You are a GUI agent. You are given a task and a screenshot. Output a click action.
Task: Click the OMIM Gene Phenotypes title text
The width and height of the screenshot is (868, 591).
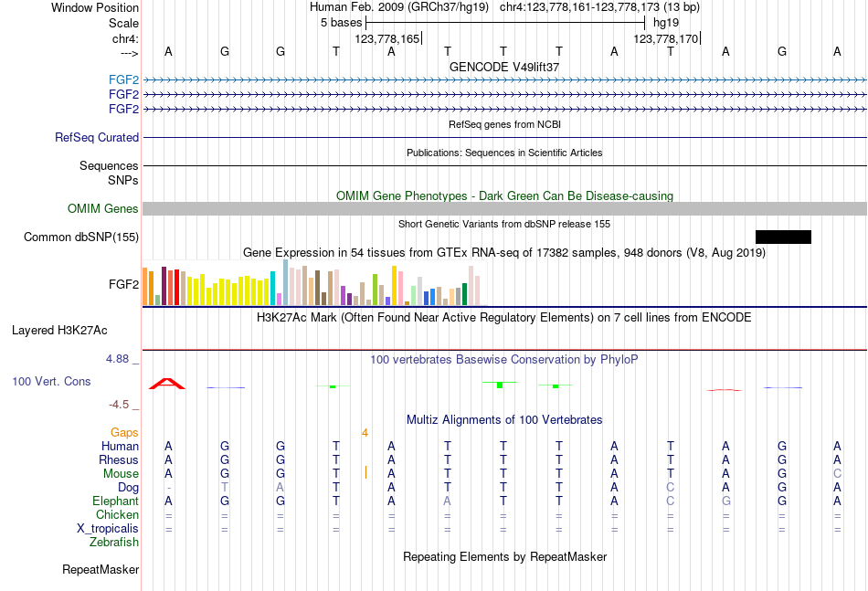pos(504,195)
